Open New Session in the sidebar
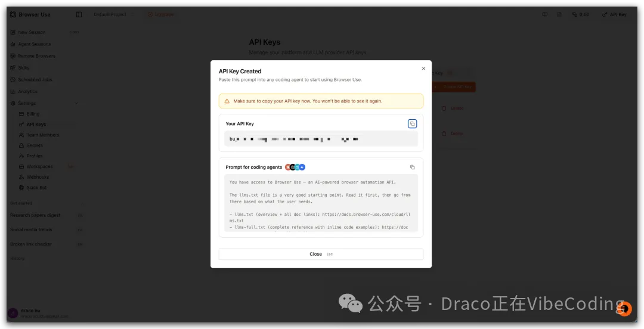 tap(32, 32)
